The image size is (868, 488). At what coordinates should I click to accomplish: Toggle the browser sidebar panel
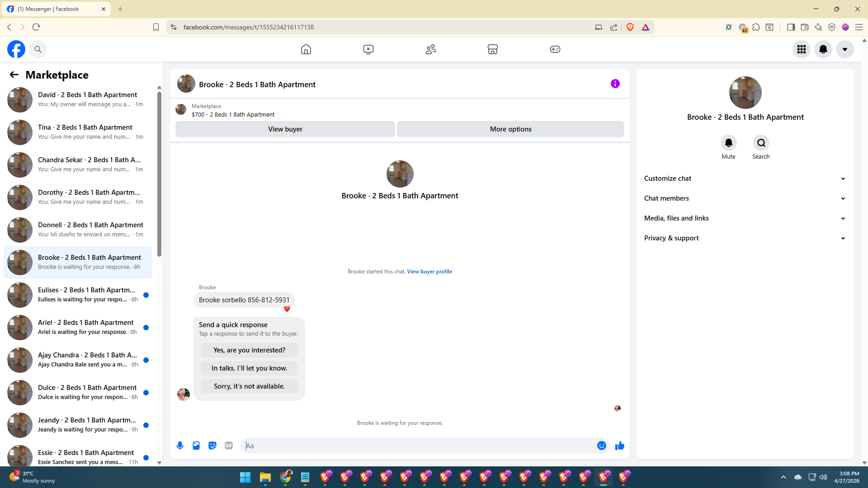tap(791, 27)
